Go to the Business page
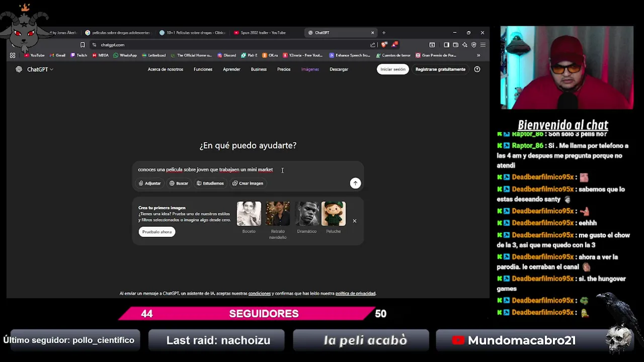Image resolution: width=644 pixels, height=362 pixels. tap(259, 69)
